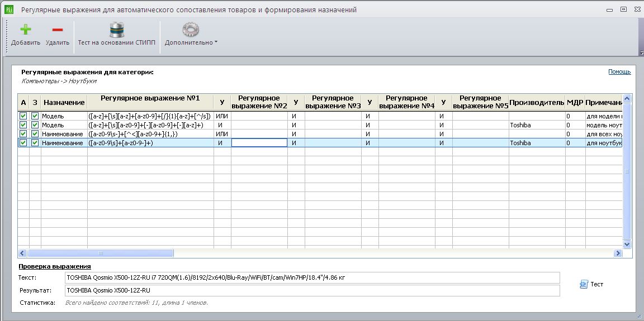This screenshot has height=321, width=644.
Task: Click the restore window button
Action: point(623,9)
